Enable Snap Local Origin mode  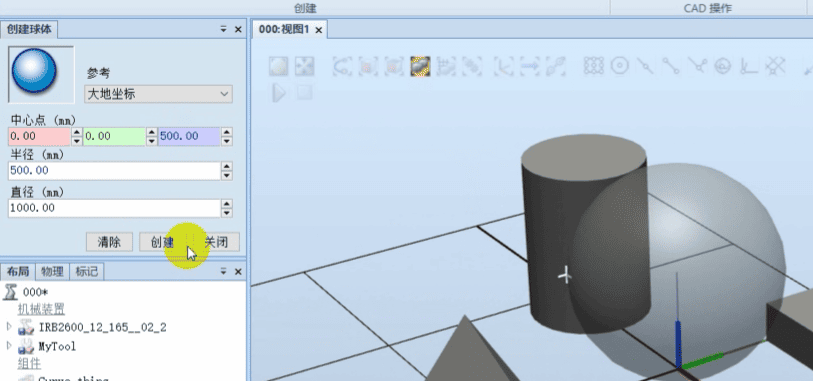point(749,66)
